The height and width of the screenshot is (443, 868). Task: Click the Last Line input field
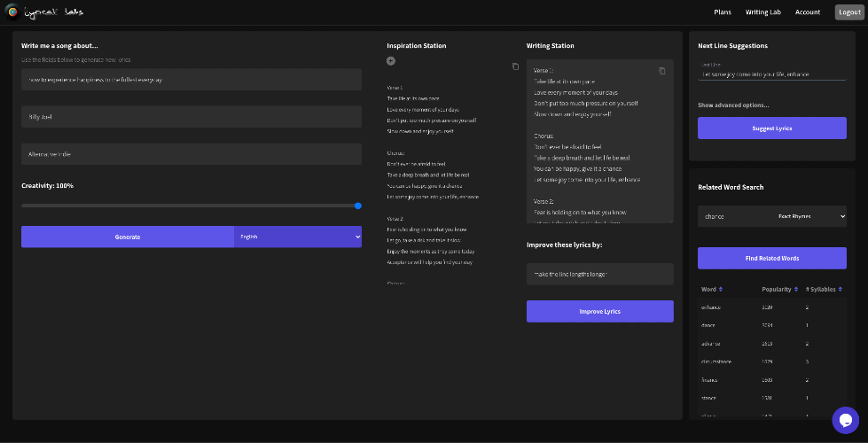click(771, 74)
